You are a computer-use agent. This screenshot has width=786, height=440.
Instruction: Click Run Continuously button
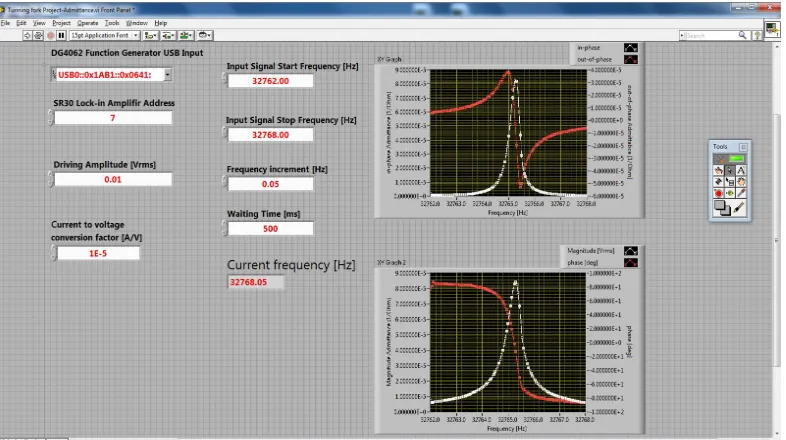tap(38, 36)
